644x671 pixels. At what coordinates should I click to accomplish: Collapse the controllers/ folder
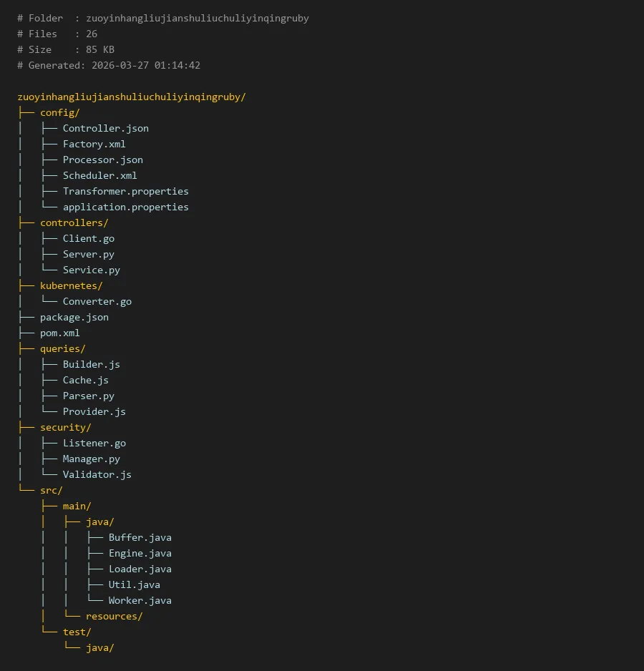click(74, 222)
